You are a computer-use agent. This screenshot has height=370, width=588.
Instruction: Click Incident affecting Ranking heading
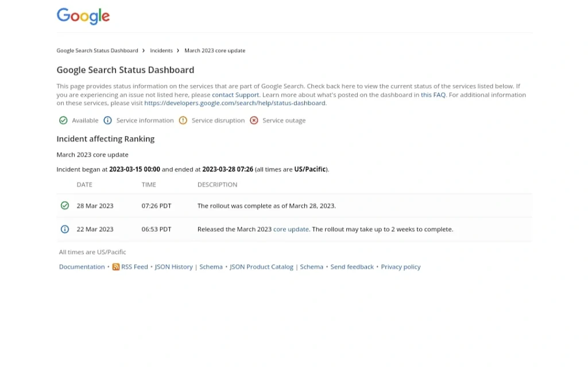click(106, 139)
